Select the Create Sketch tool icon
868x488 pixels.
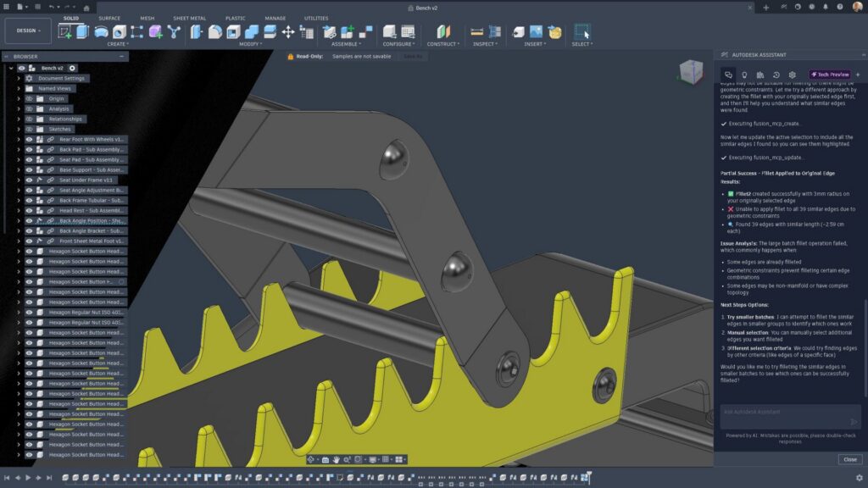(x=65, y=32)
